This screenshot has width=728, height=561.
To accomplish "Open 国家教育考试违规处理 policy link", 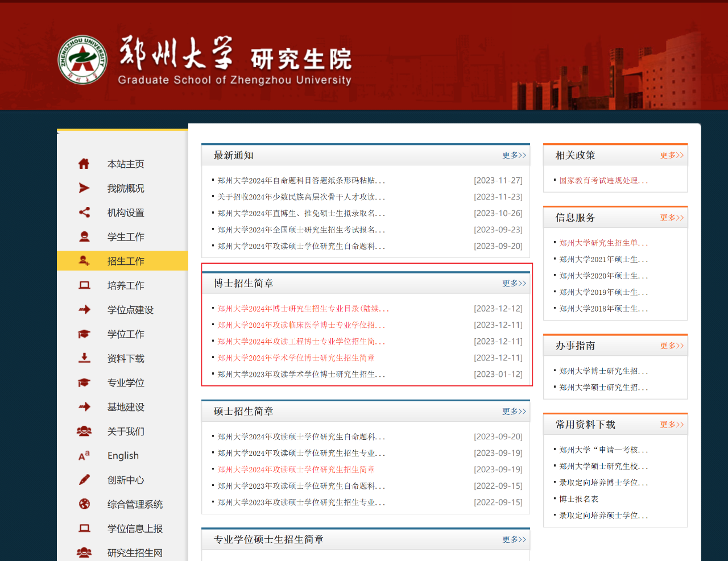I will [603, 180].
